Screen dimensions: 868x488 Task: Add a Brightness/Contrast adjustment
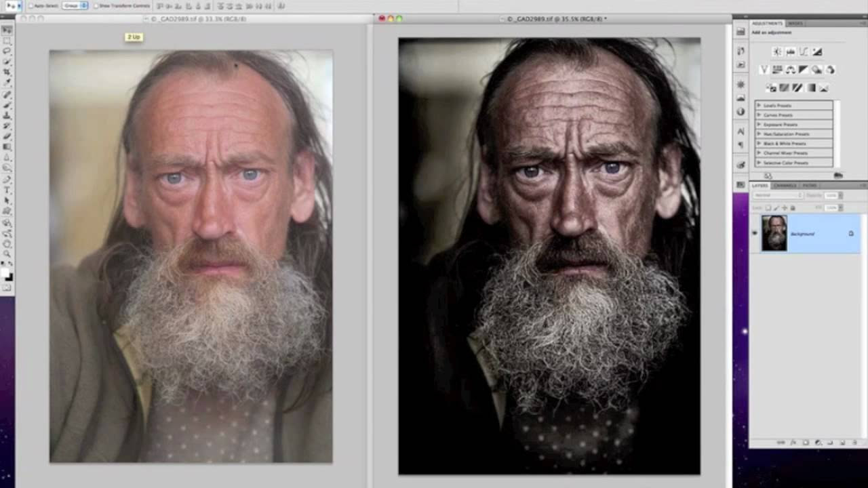(777, 52)
